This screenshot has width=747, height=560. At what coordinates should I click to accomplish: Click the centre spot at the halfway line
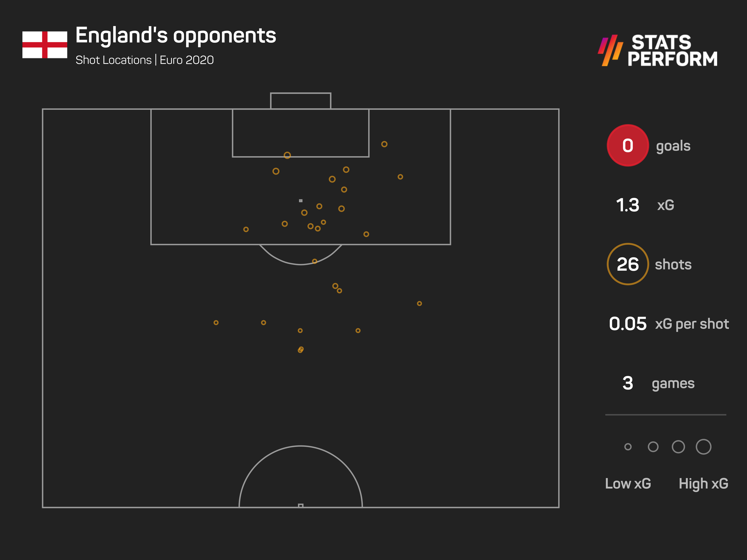click(x=300, y=505)
